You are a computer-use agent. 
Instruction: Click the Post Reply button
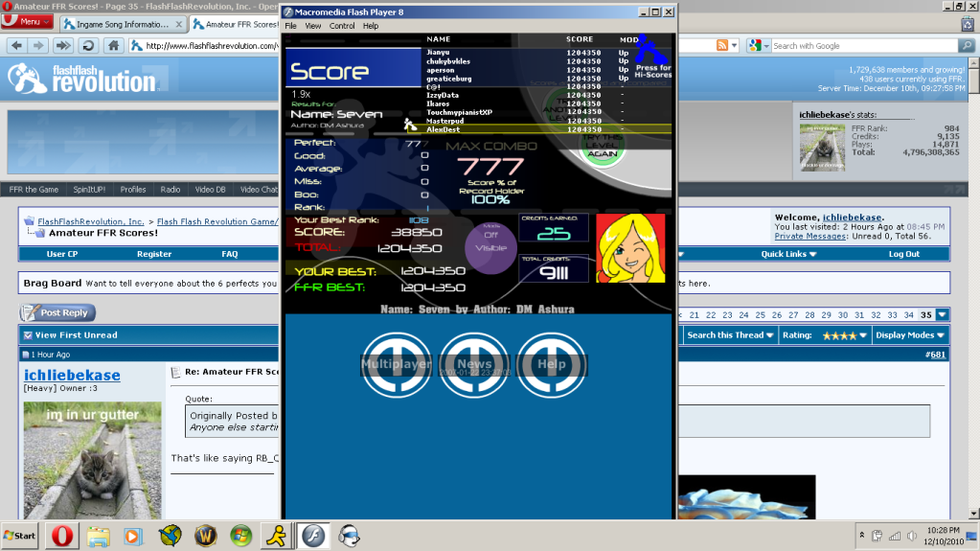click(57, 312)
